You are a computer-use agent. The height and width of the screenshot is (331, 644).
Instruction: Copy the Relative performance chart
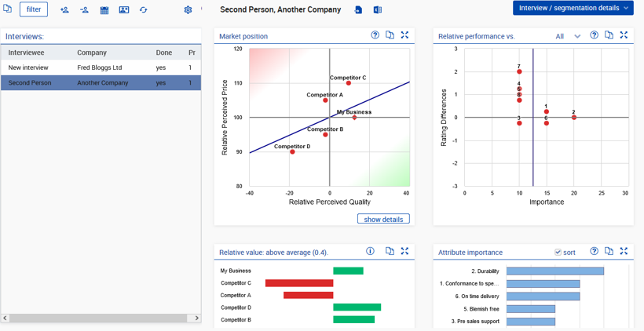pyautogui.click(x=609, y=35)
